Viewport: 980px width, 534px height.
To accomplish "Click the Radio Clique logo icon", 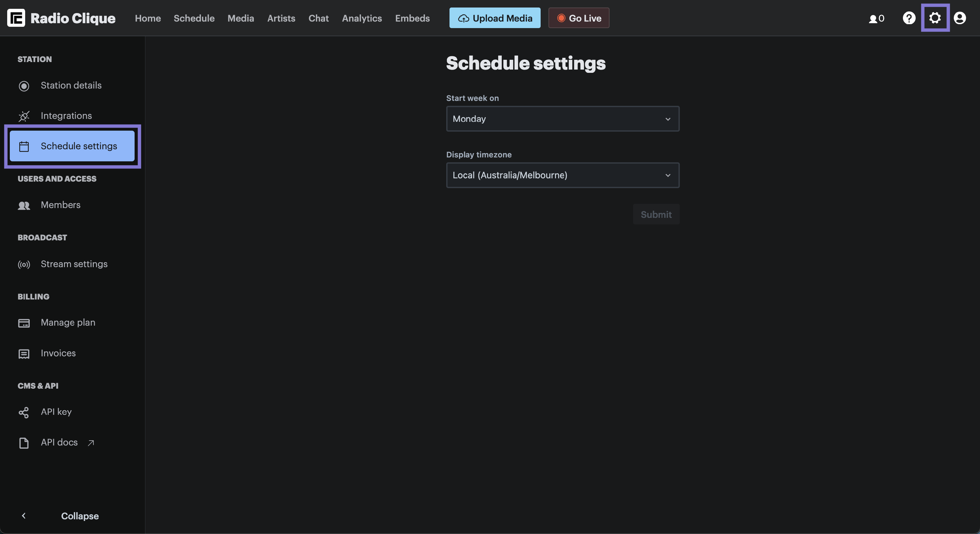I will 16,18.
